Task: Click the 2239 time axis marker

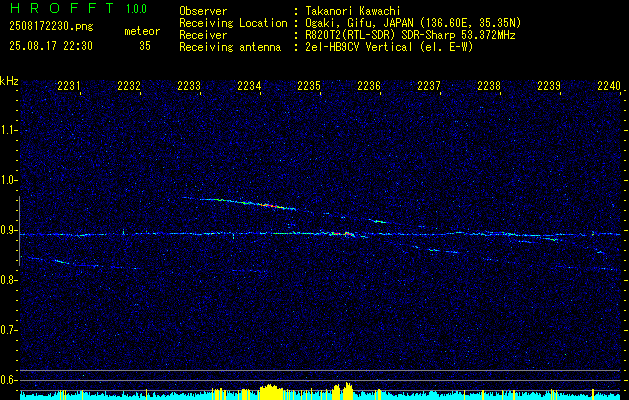Action: (x=549, y=85)
